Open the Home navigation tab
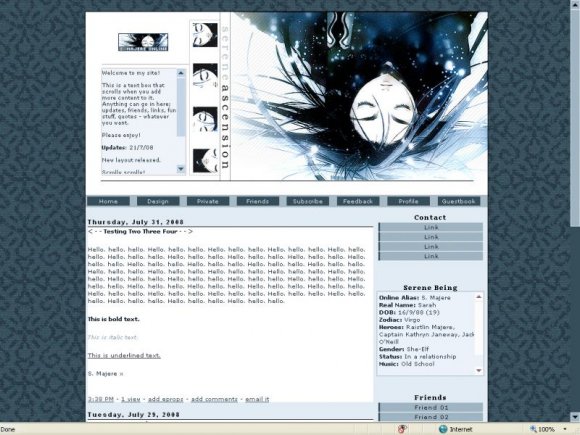Screen dimensions: 580x435 tap(108, 201)
